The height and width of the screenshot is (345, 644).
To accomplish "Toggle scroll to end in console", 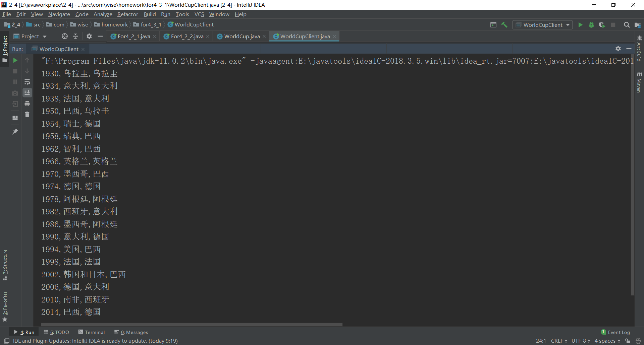I will pyautogui.click(x=27, y=93).
